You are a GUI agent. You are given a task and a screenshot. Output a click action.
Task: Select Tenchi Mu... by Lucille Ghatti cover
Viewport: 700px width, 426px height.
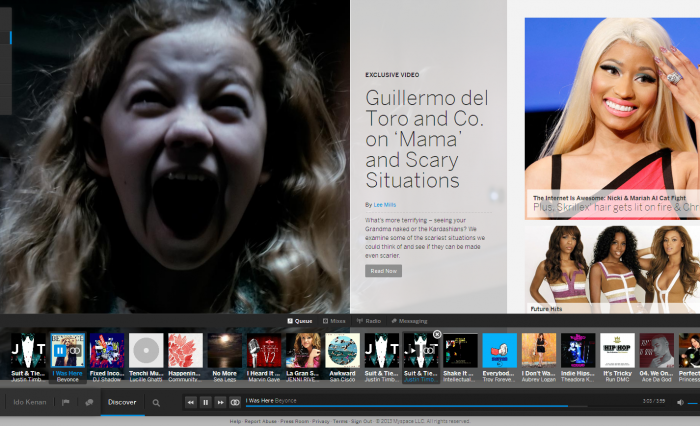(146, 351)
